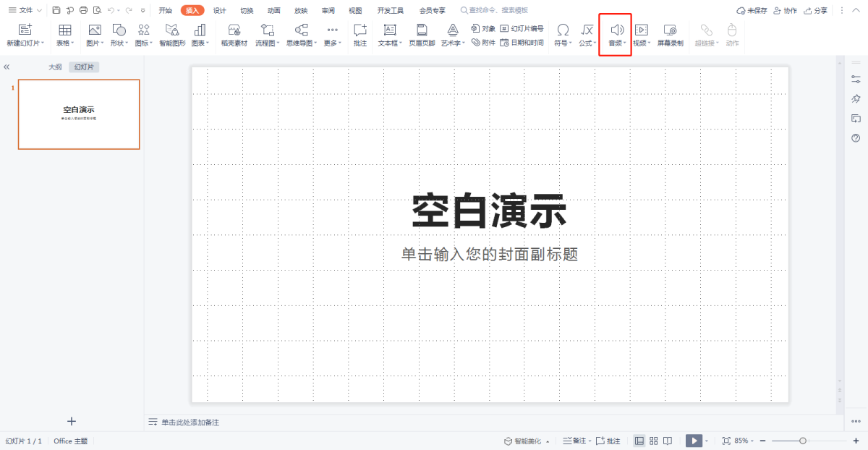
Task: Switch to reading view in status bar
Action: [x=668, y=441]
